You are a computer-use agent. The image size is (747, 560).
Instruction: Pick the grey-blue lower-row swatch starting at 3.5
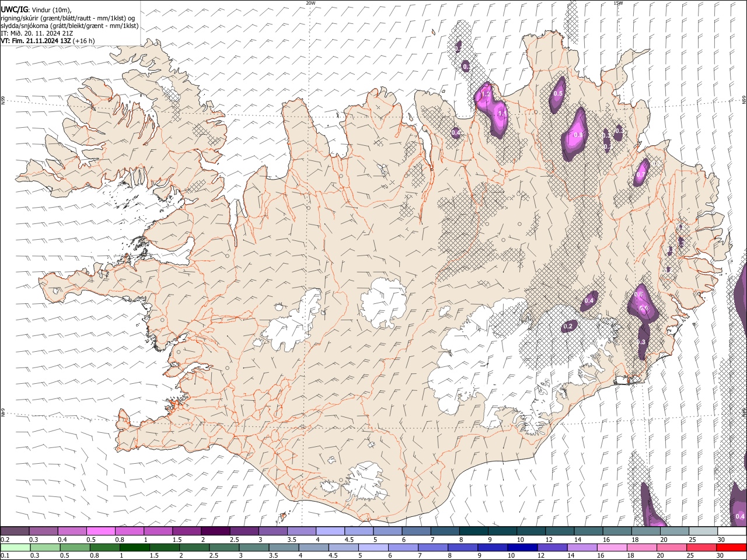point(284,547)
